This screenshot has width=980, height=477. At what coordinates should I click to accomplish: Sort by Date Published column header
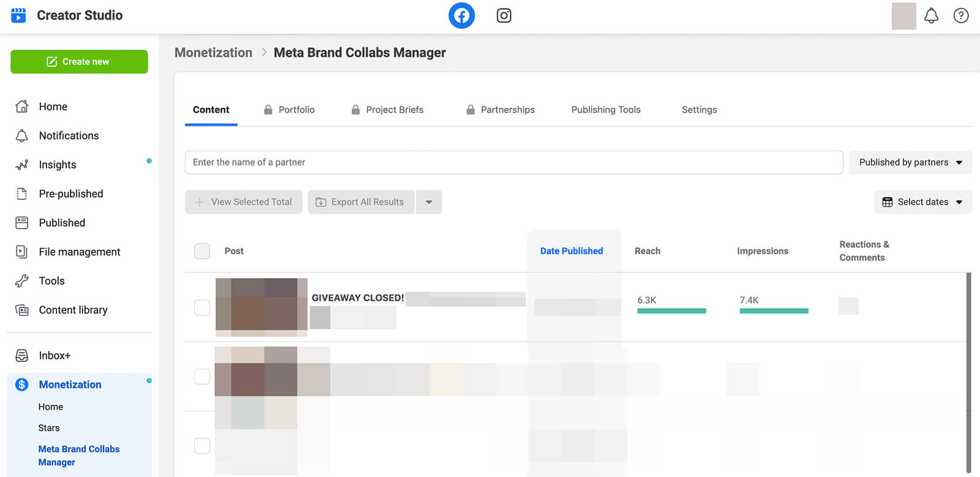[571, 251]
